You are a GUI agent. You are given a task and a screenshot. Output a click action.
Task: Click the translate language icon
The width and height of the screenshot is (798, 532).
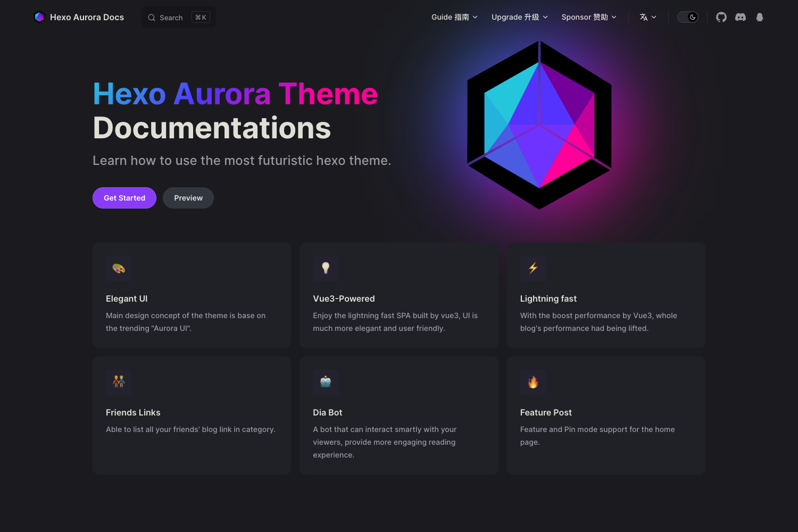[x=644, y=17]
